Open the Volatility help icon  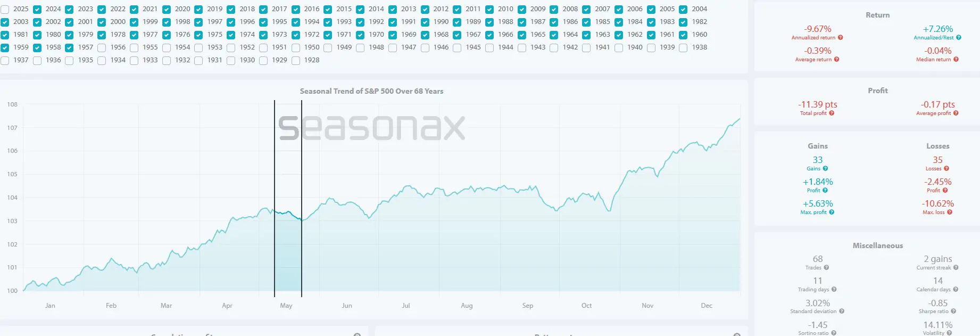coord(950,333)
